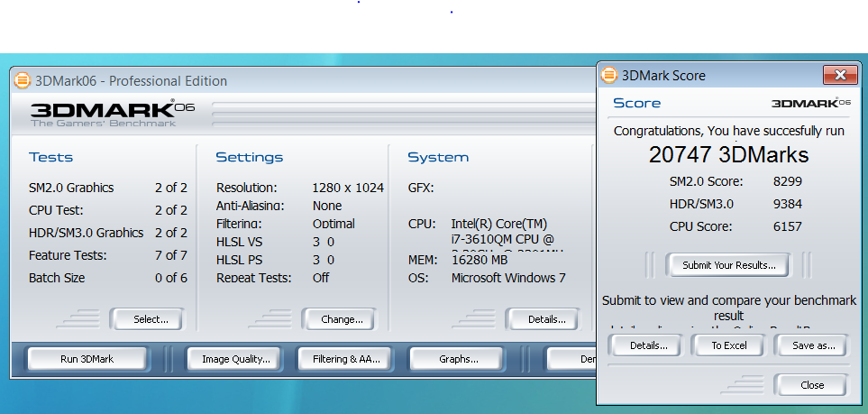Image resolution: width=868 pixels, height=414 pixels.
Task: Click the Filtering value Optimal
Action: [333, 224]
